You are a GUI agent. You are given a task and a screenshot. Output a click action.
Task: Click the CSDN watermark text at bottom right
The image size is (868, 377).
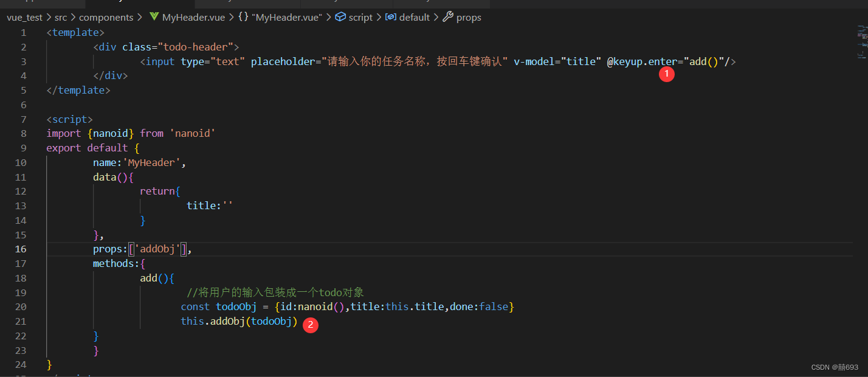click(x=835, y=367)
